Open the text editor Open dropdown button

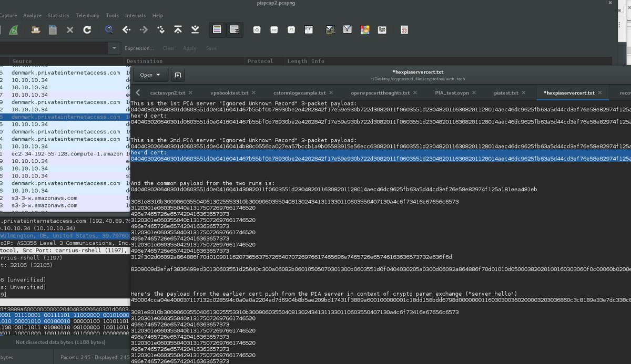click(150, 75)
